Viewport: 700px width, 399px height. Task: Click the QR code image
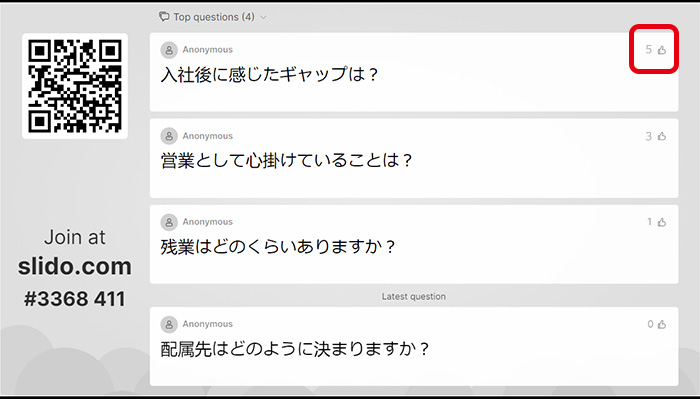click(75, 86)
